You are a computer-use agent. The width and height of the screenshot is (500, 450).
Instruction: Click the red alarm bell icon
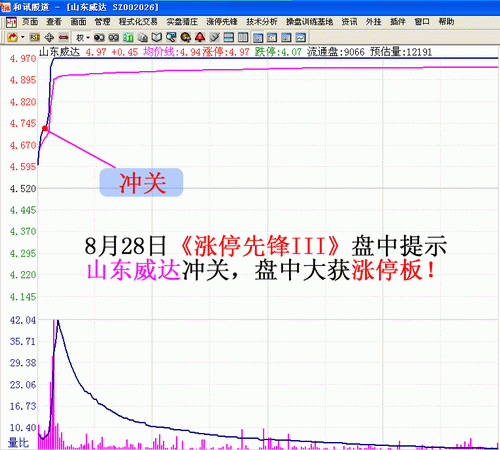coord(200,37)
